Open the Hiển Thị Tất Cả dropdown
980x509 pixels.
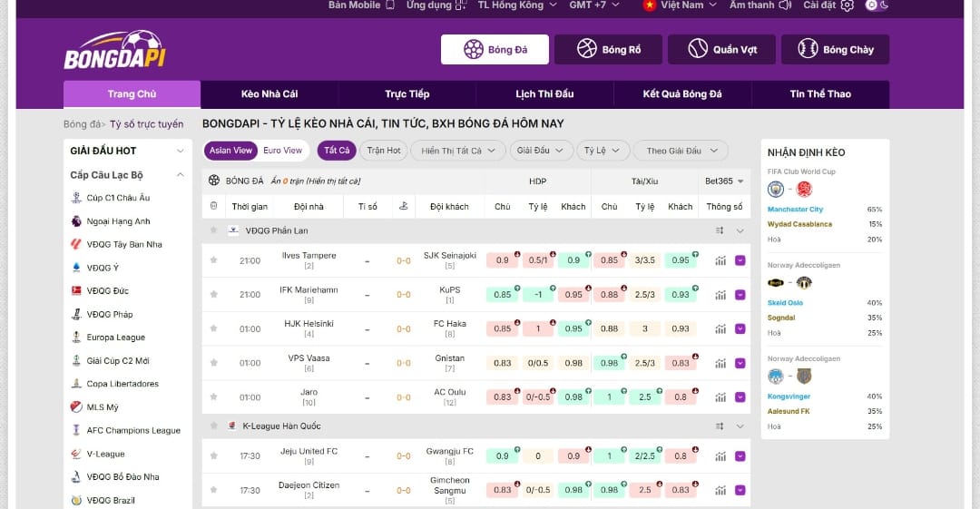tap(457, 151)
